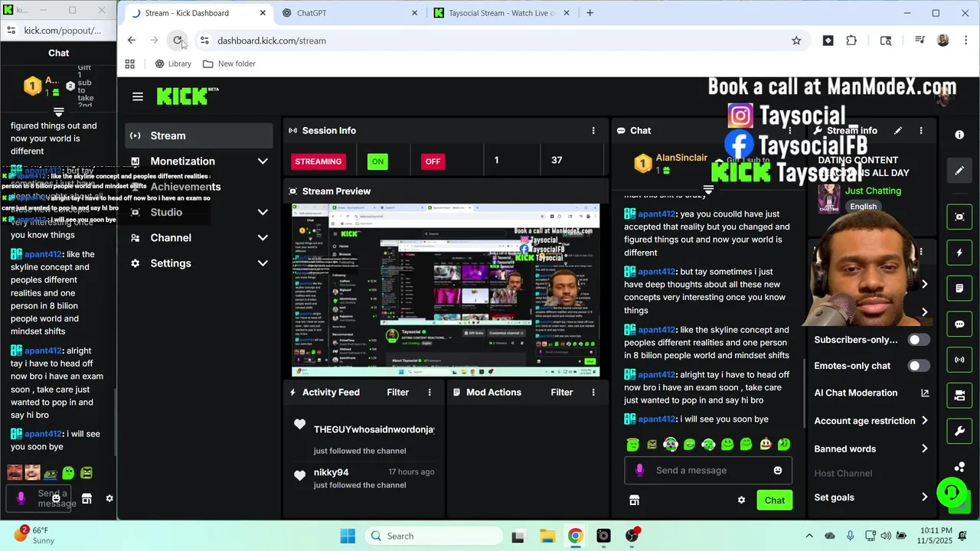The image size is (980, 551).
Task: Click the browser address bar URL
Action: (272, 41)
